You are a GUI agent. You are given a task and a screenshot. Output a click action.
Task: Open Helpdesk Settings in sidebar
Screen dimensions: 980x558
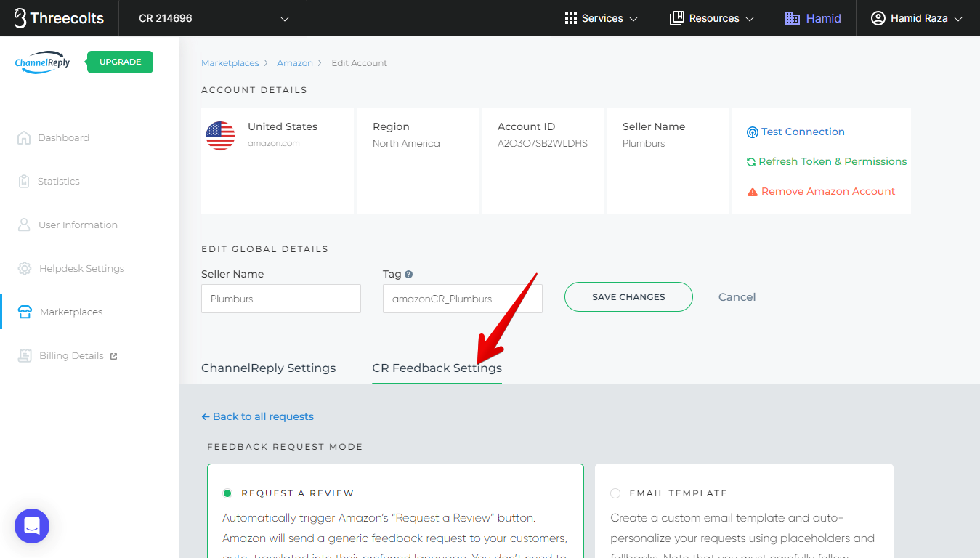coord(81,268)
